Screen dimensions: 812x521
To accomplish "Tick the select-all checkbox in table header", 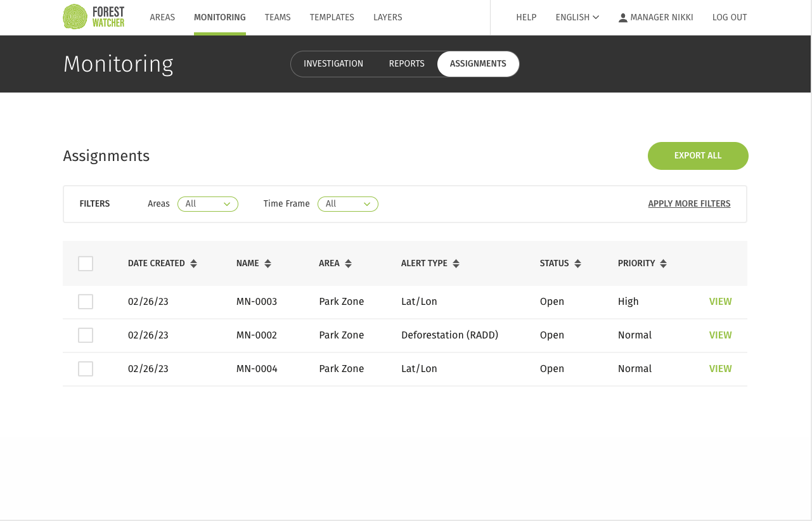I will point(86,264).
